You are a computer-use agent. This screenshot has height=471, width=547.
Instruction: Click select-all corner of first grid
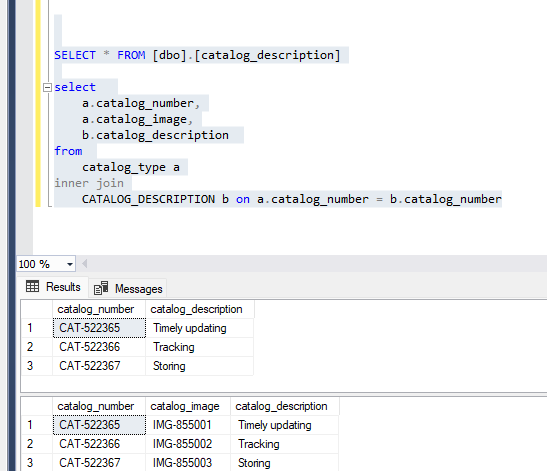37,309
